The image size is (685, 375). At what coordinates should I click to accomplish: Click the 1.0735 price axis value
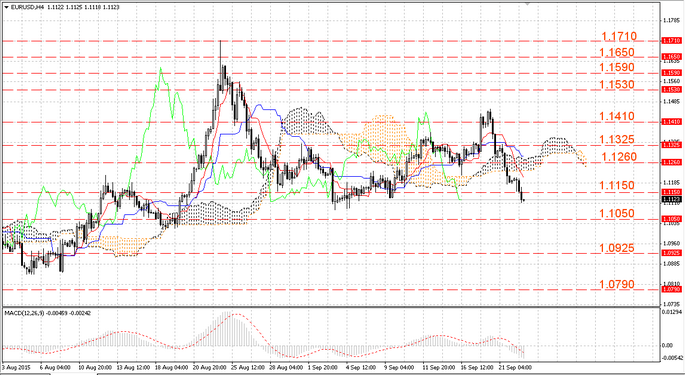[671, 304]
